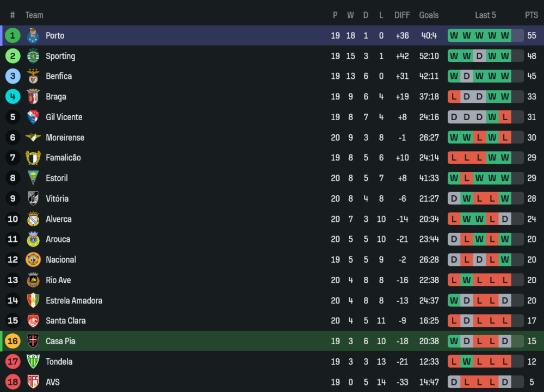The width and height of the screenshot is (544, 392).
Task: Click the Porto club crest icon
Action: [33, 36]
